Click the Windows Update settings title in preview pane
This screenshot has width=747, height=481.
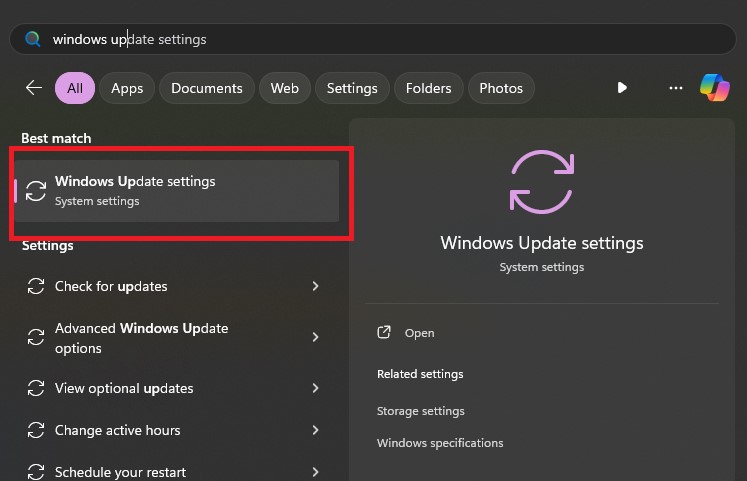click(542, 243)
